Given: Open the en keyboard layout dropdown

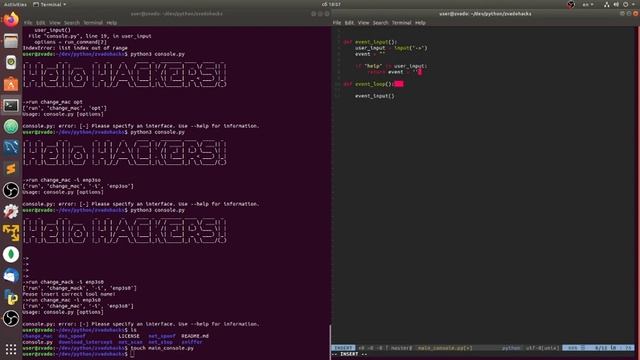Looking at the screenshot, I should coord(588,4).
